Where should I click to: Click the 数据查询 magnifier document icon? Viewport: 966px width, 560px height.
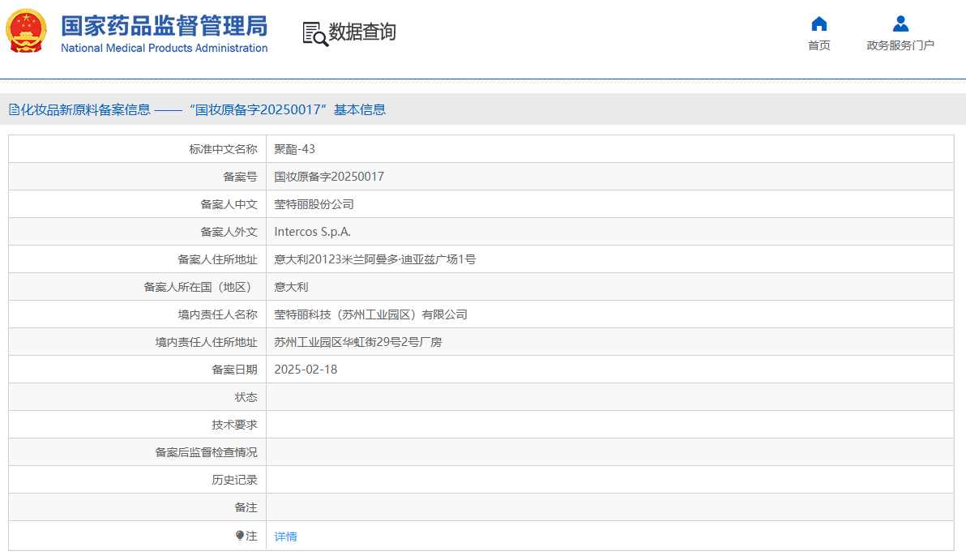point(314,33)
